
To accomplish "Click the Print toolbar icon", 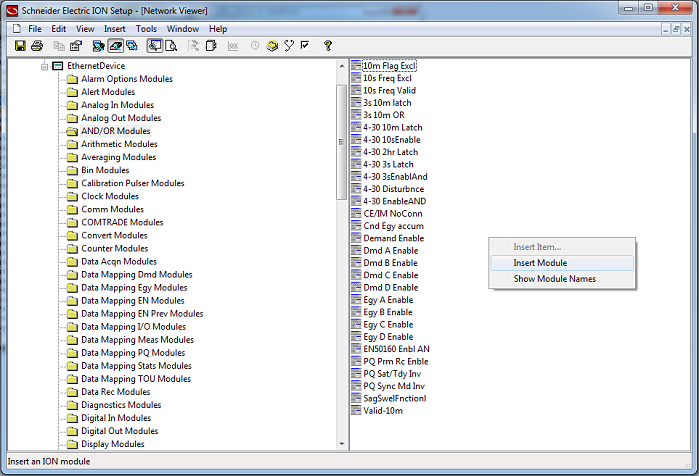I will (37, 45).
